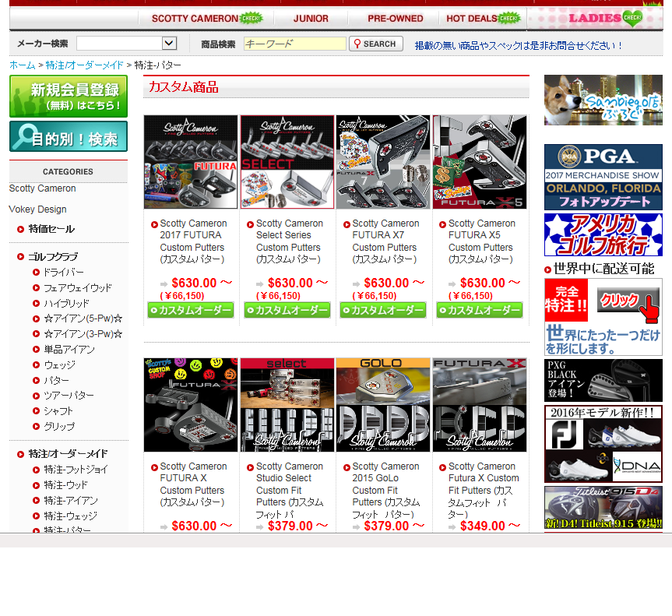
Task: Click カスタムオーダー under 2017 FUTURA
Action: tap(191, 310)
